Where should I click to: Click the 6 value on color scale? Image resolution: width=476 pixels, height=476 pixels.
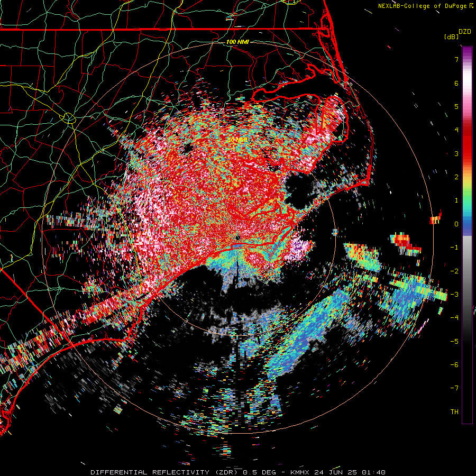456,83
